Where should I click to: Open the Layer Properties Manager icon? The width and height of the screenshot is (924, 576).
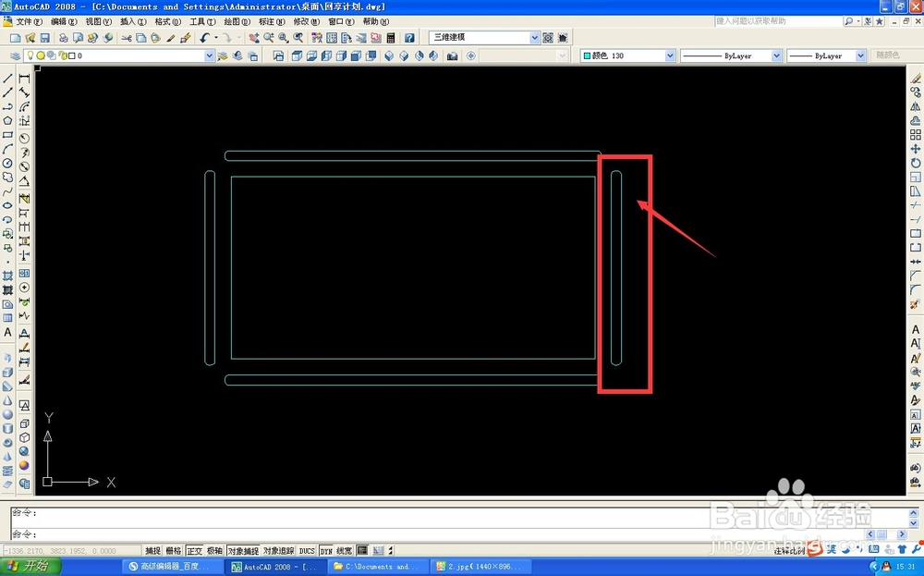pos(16,56)
